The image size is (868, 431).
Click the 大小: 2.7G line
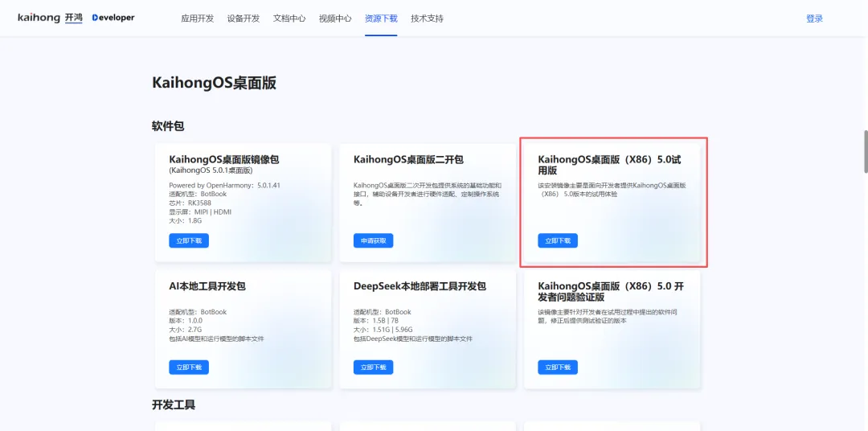coord(186,330)
